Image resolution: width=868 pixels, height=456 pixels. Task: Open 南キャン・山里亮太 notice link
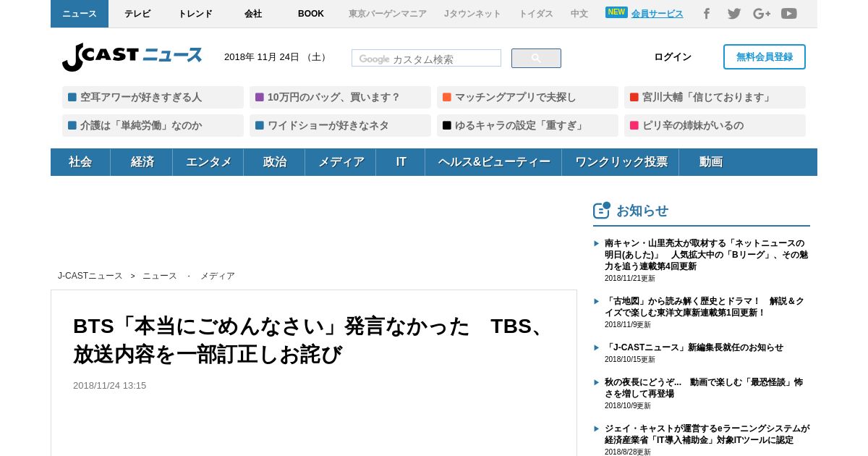(706, 255)
